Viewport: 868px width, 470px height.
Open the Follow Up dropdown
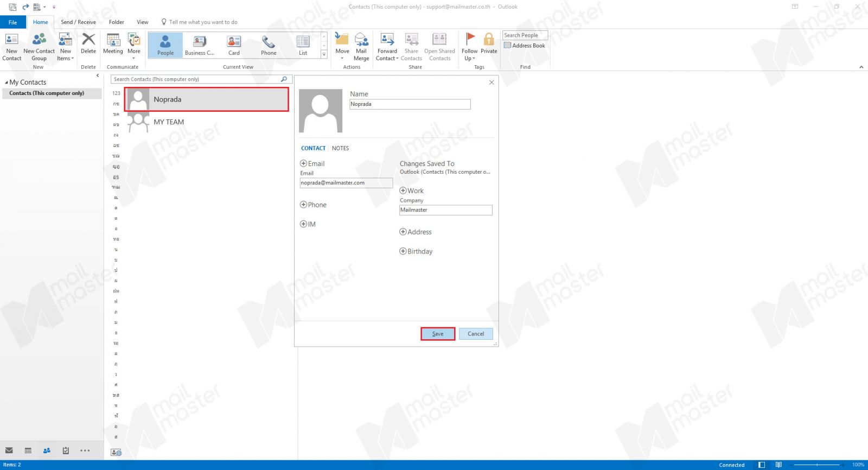tap(470, 47)
